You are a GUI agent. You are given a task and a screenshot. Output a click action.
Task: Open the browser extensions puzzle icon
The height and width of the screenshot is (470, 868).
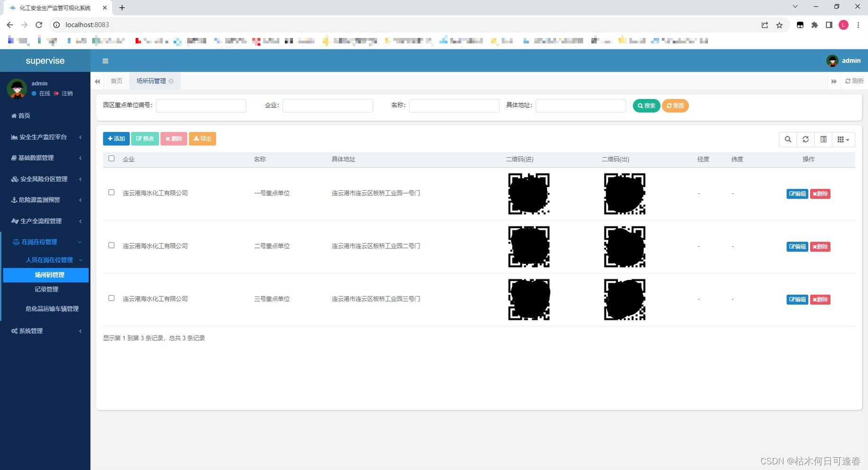[814, 25]
